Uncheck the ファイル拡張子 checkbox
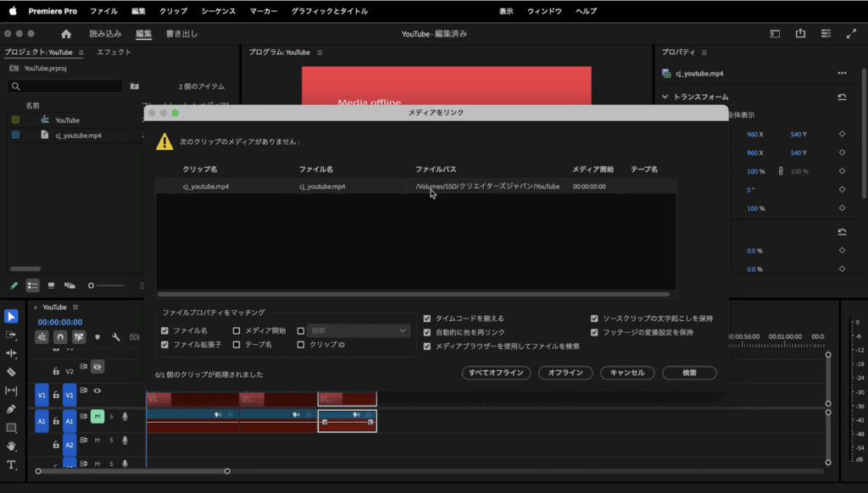Viewport: 868px width, 493px height. point(165,345)
